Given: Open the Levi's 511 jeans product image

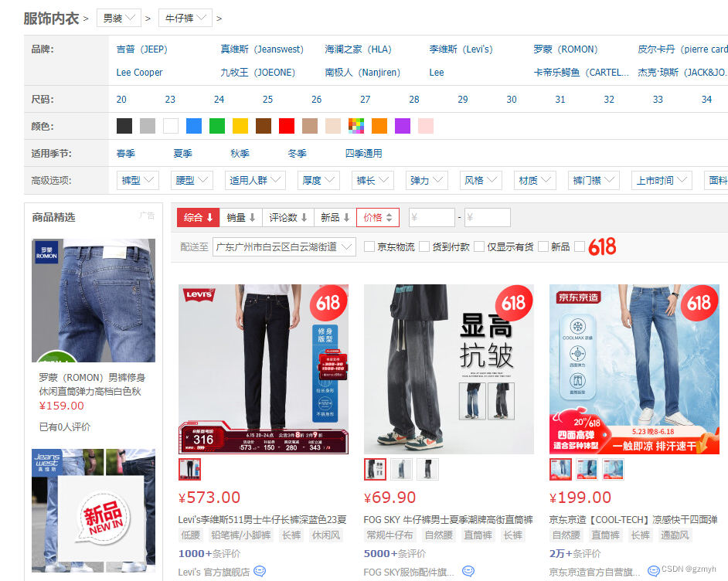Looking at the screenshot, I should pyautogui.click(x=264, y=369).
